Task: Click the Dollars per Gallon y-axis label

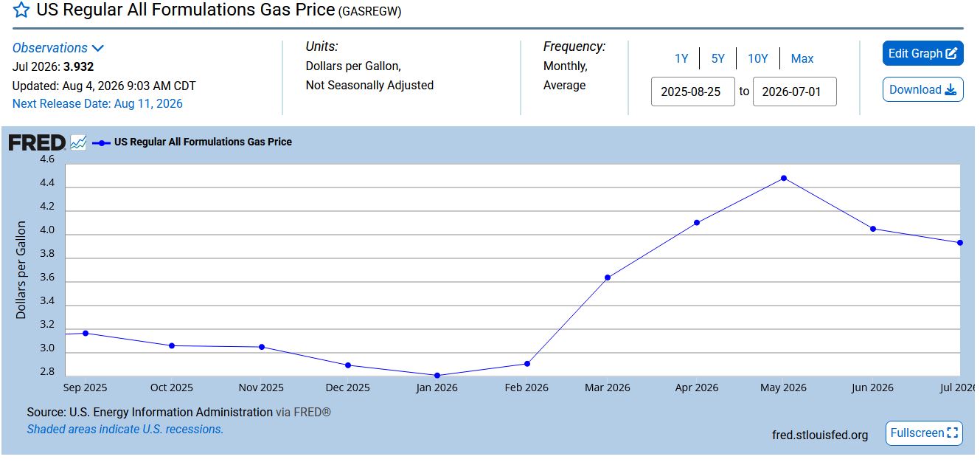Action: (21, 270)
